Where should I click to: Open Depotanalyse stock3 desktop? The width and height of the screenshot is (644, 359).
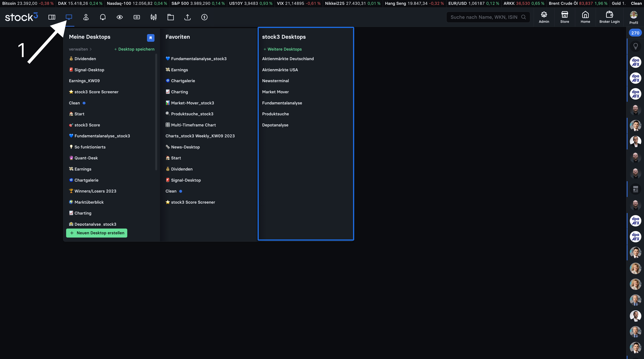[x=275, y=125]
